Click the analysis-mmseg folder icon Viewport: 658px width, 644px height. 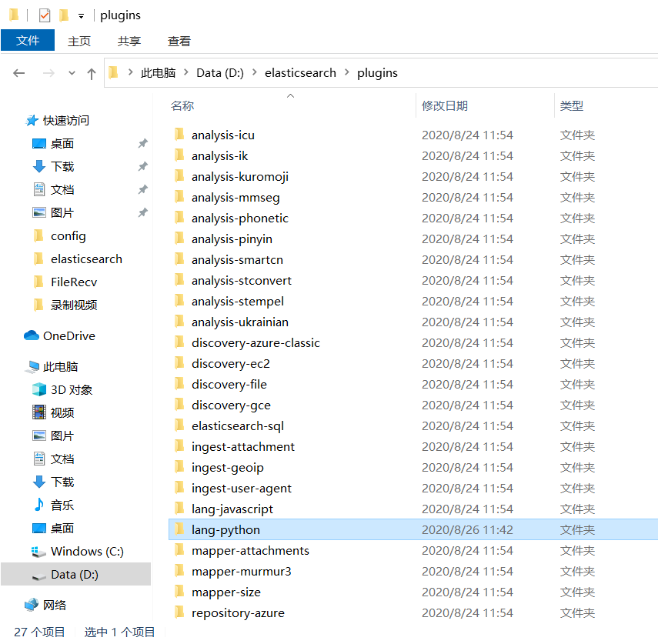click(x=179, y=196)
